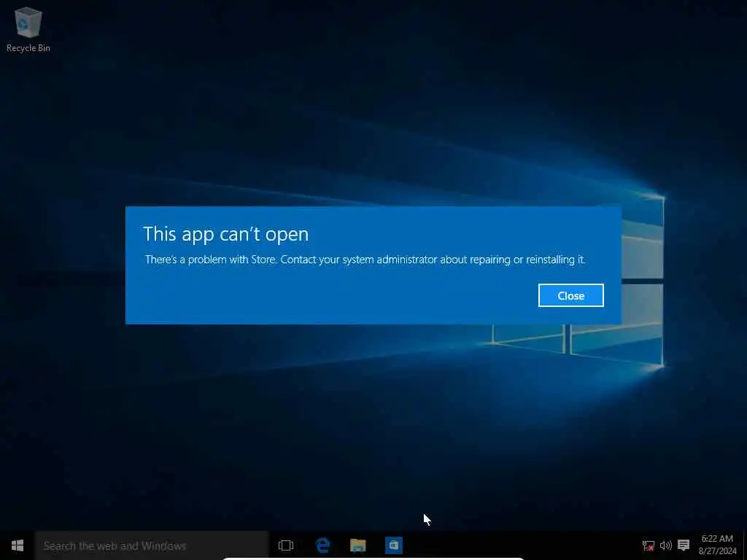This screenshot has width=747, height=560.
Task: Close the 'This app can't open' dialog
Action: click(x=570, y=296)
